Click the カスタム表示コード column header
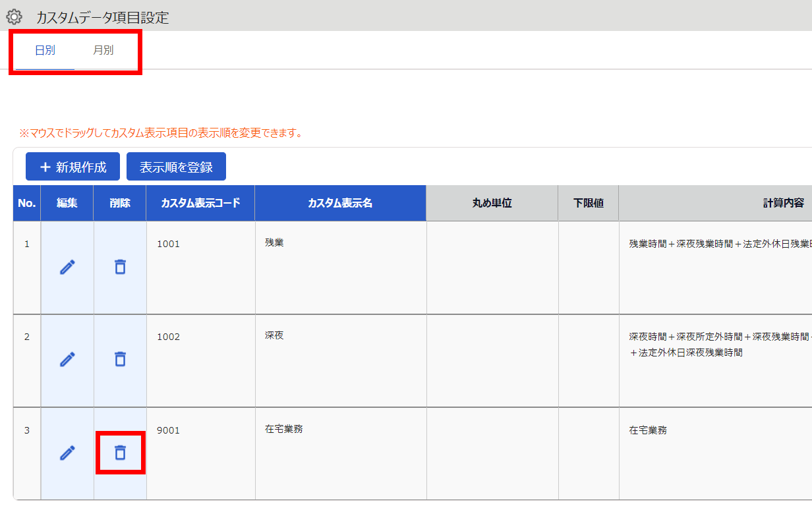The height and width of the screenshot is (510, 812). click(200, 203)
